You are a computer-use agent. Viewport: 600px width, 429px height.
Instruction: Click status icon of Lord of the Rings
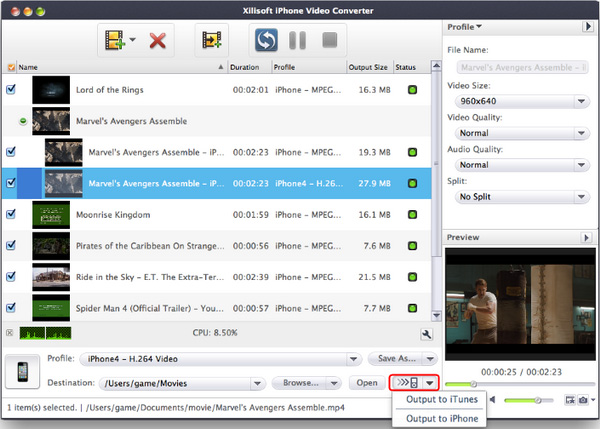click(412, 90)
